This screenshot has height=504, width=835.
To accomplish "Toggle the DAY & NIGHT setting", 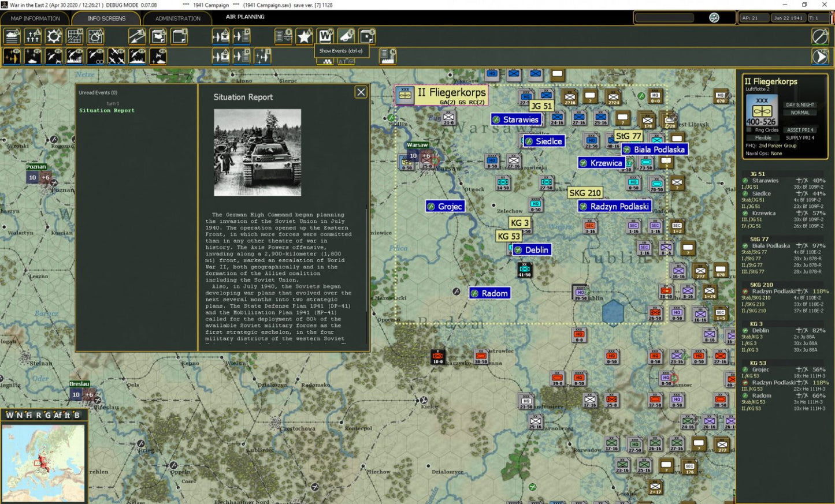I will pos(800,104).
